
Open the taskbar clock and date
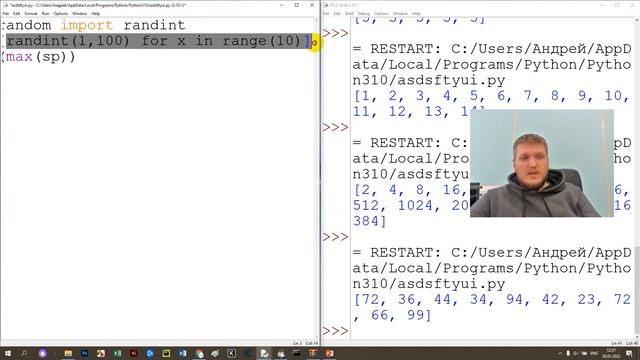pos(611,353)
